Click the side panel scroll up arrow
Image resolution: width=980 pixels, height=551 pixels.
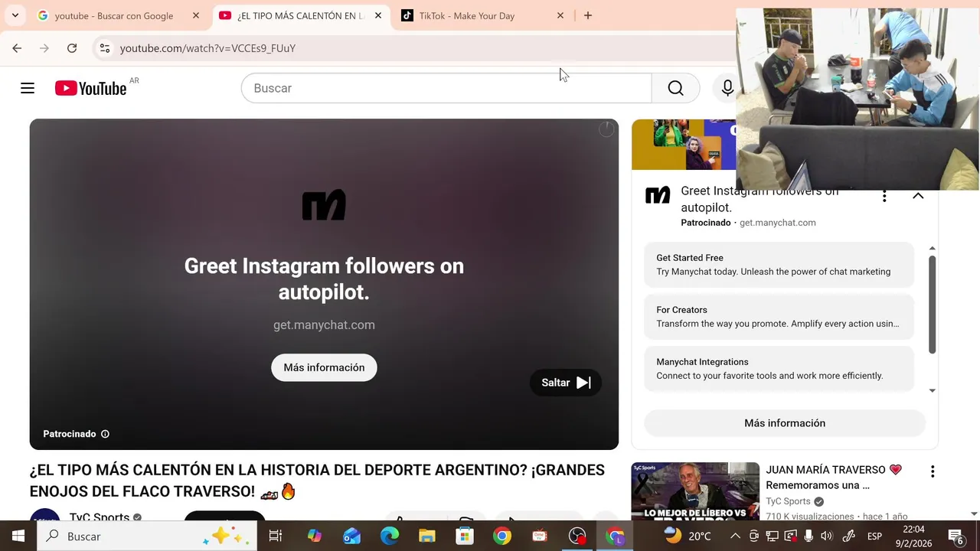coord(932,249)
